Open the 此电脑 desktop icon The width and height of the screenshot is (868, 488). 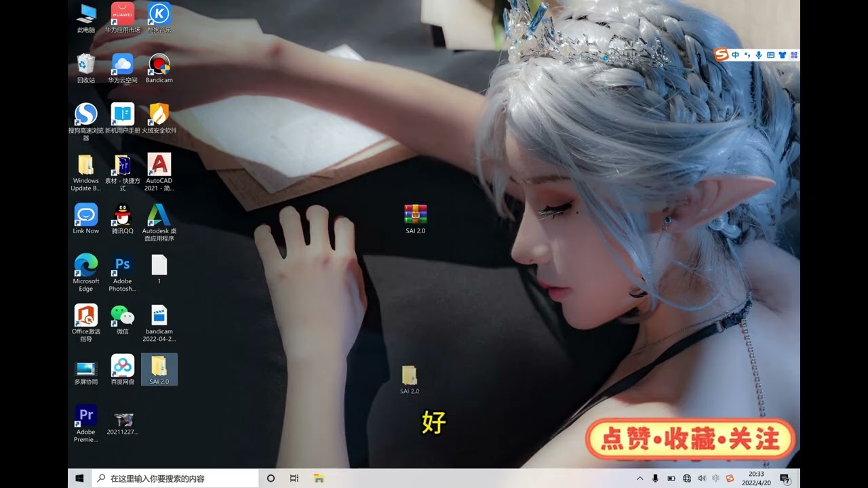coord(86,18)
